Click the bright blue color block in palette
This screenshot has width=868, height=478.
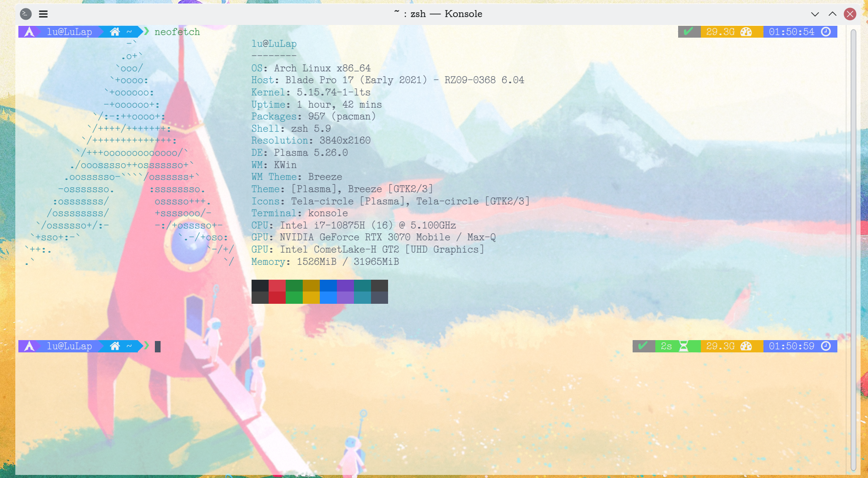coord(328,298)
